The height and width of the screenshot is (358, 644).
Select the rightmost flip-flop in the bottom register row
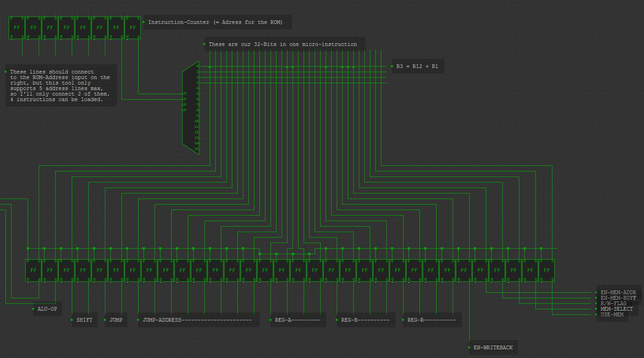(x=546, y=271)
